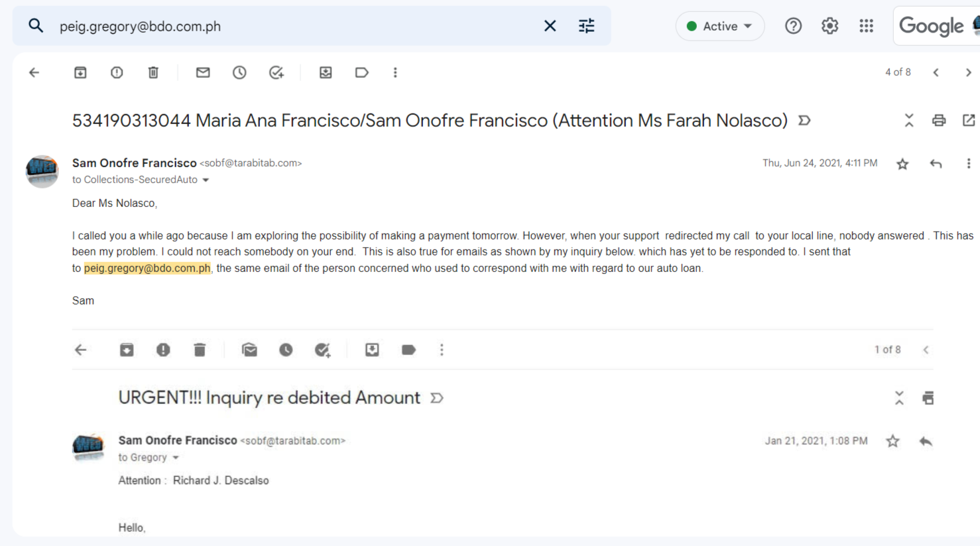Click sender avatar in quoted email
Viewport: 980px width, 546px height.
coord(88,446)
